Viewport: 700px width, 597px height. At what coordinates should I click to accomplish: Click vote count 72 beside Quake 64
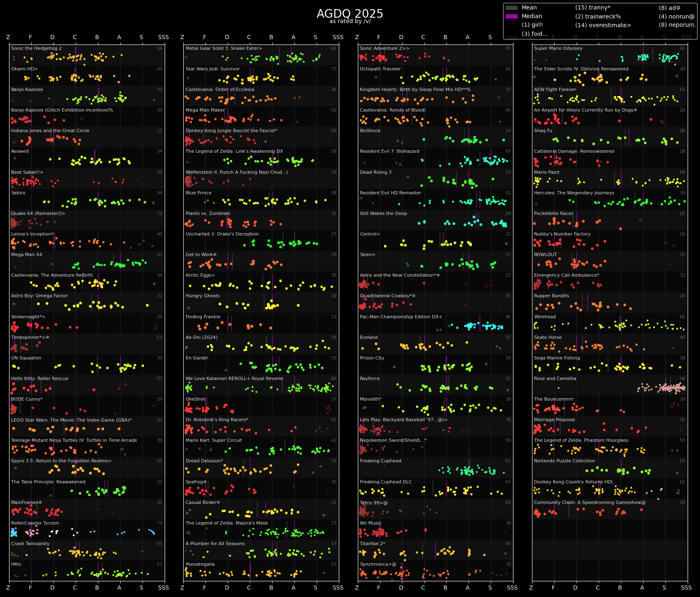coord(159,214)
